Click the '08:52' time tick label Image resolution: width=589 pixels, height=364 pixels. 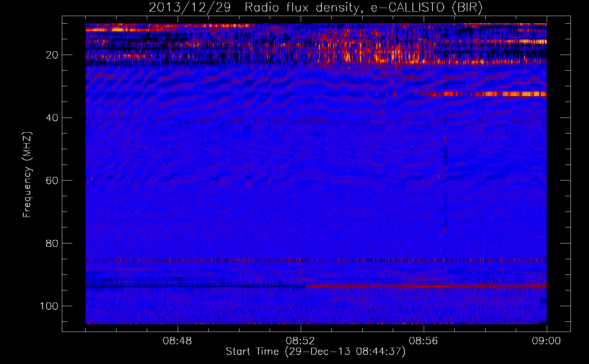point(300,341)
